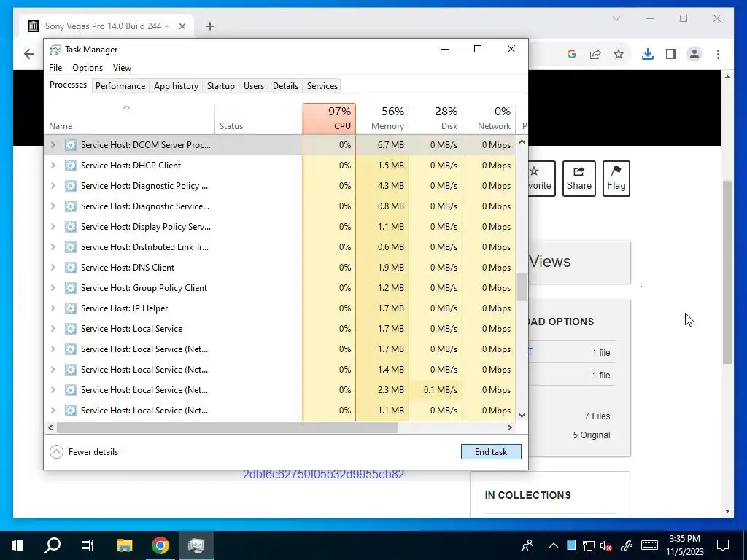Viewport: 747px width, 560px height.
Task: Expand Service Host: DHCP Client row
Action: (x=53, y=166)
